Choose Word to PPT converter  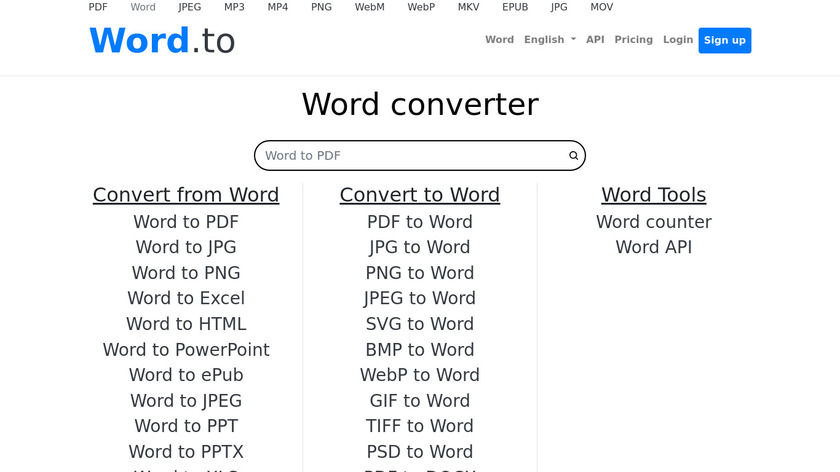pyautogui.click(x=186, y=426)
